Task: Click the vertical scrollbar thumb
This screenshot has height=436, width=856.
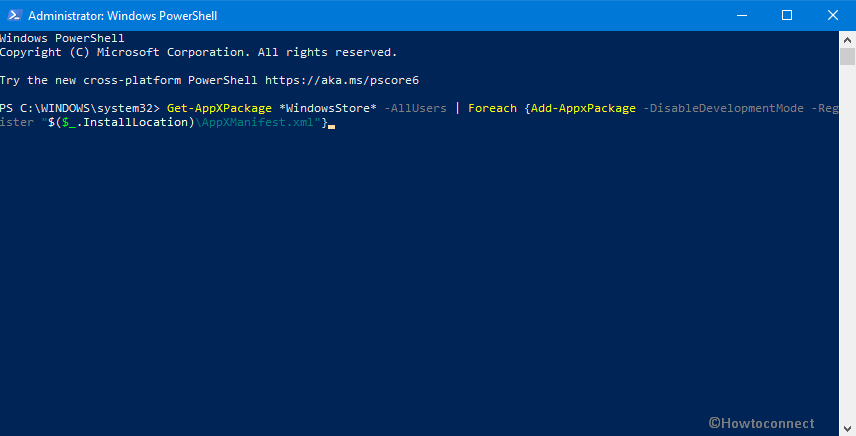Action: (x=847, y=57)
